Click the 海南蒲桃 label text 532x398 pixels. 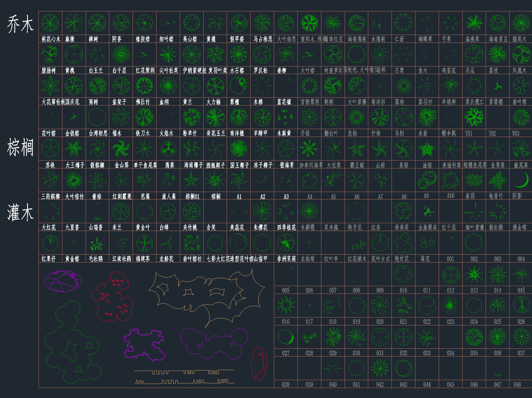pos(357,39)
